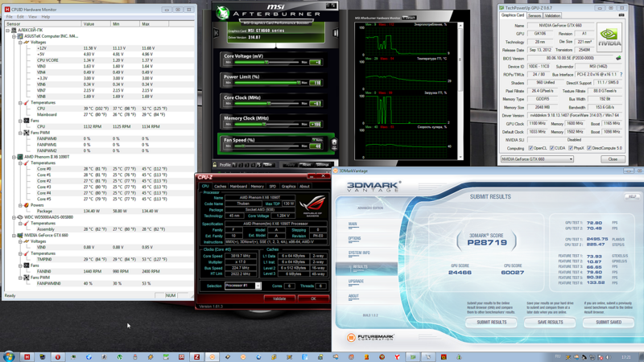Collapse the Voltages node under ASUSTeK
The width and height of the screenshot is (644, 362).
tap(20, 43)
